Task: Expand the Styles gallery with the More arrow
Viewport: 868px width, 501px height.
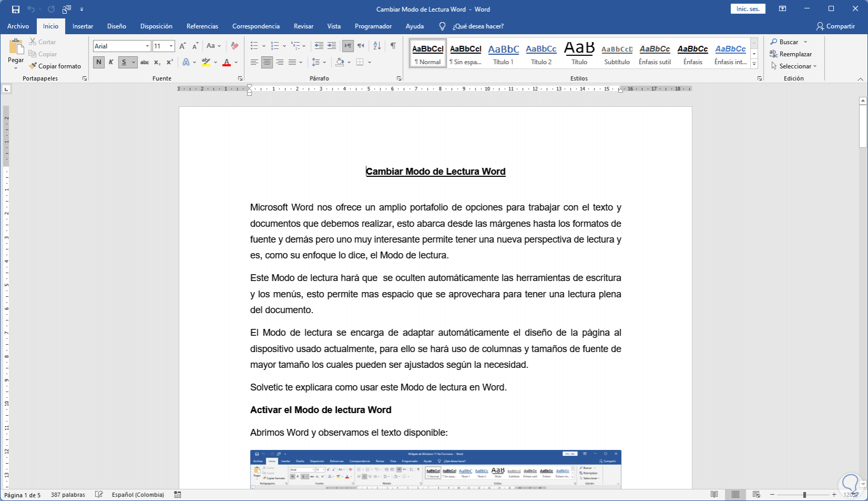Action: [x=754, y=64]
